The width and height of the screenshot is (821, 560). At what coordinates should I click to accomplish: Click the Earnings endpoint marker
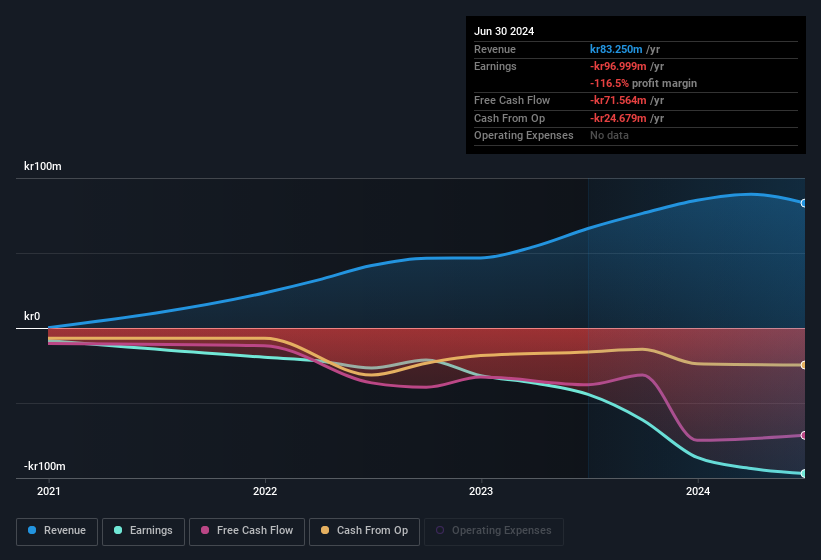coord(804,474)
